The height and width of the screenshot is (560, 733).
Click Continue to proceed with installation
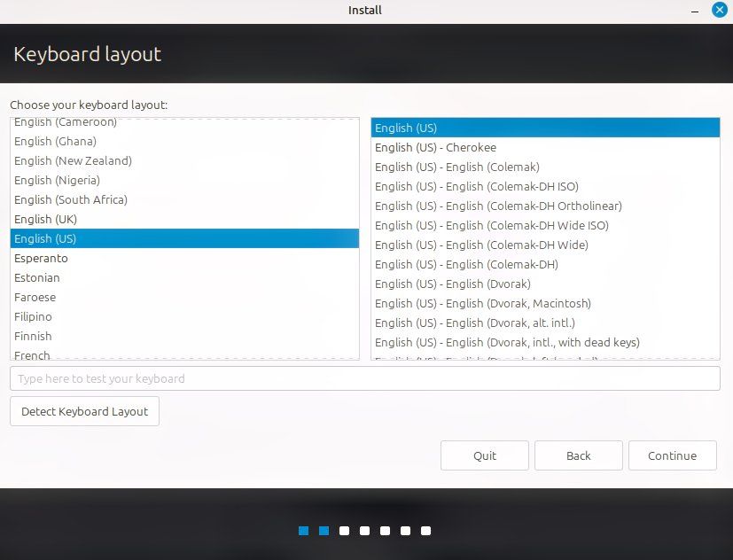coord(672,455)
